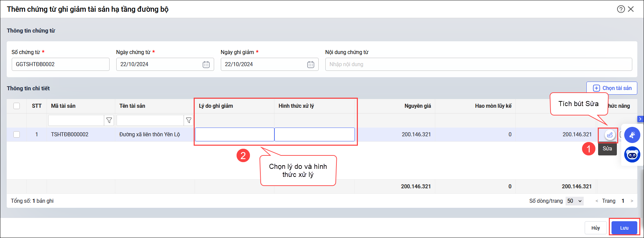Click the Chọn tài sản button
This screenshot has width=644, height=238.
coord(612,88)
